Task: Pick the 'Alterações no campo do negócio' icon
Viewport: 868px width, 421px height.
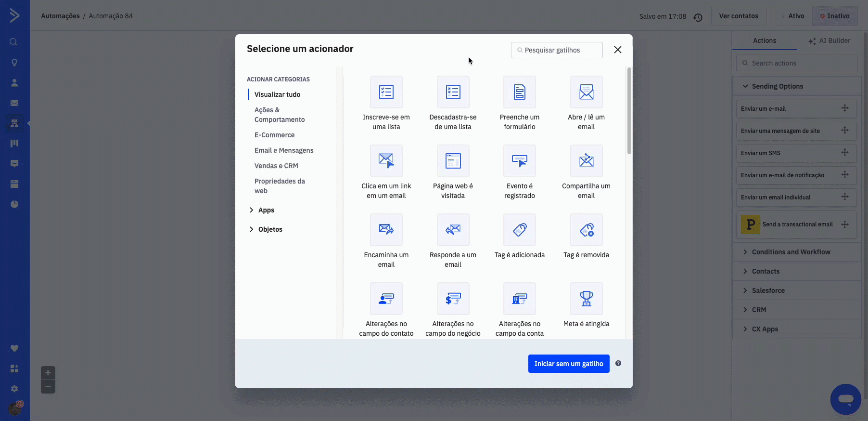Action: 453,299
